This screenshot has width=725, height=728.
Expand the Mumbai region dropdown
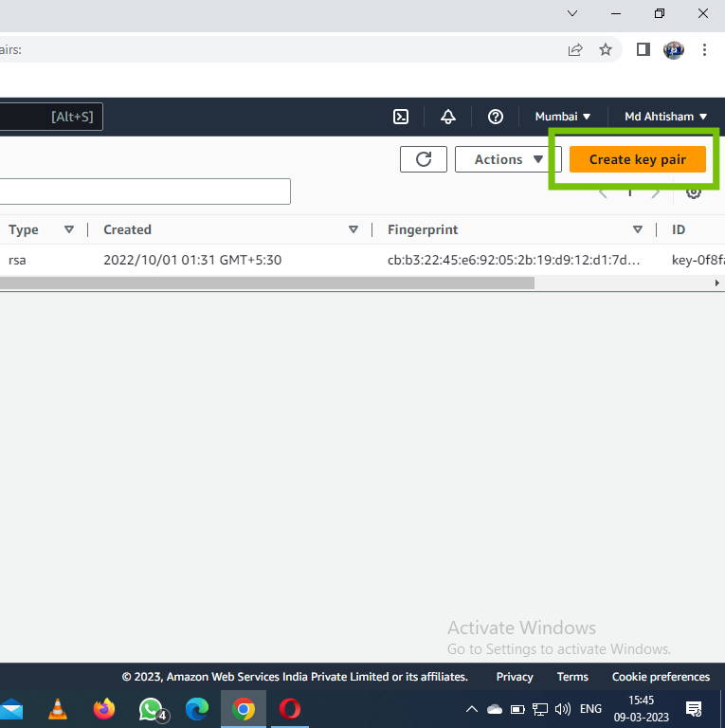tap(563, 117)
